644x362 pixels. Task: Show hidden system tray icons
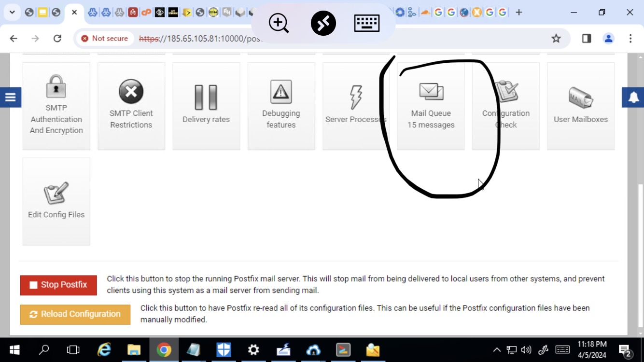pos(496,350)
